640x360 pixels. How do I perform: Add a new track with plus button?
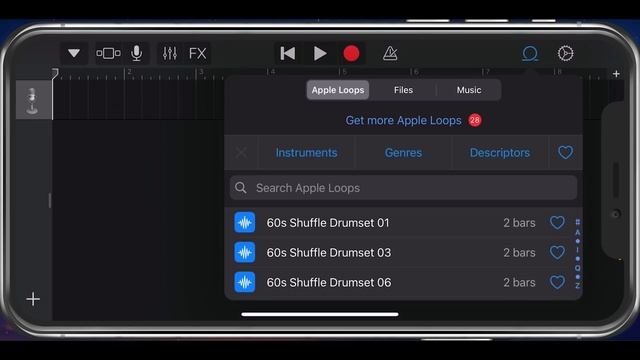coord(33,299)
